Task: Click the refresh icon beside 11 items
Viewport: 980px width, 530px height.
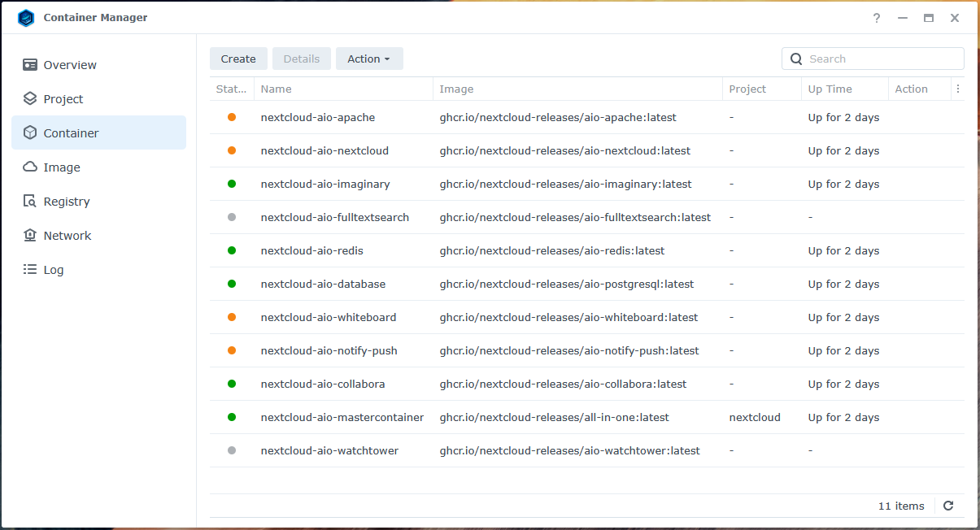Action: tap(948, 506)
